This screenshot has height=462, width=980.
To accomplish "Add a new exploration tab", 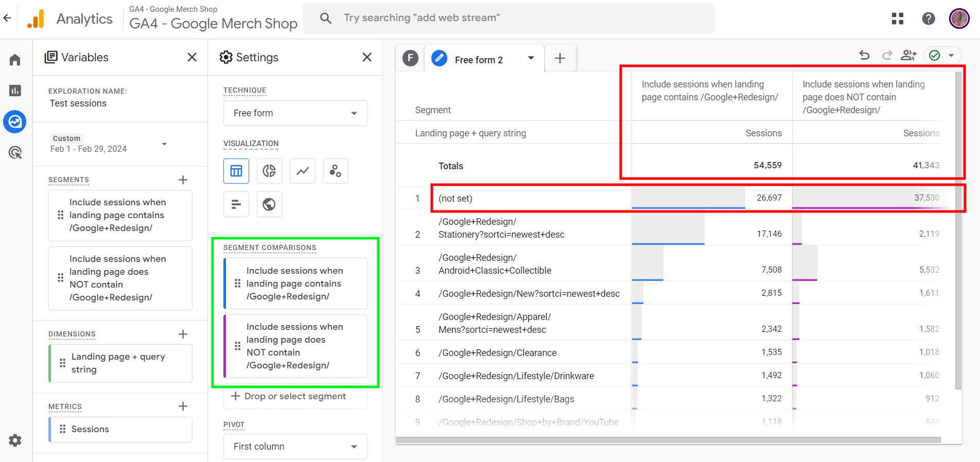I will 560,59.
